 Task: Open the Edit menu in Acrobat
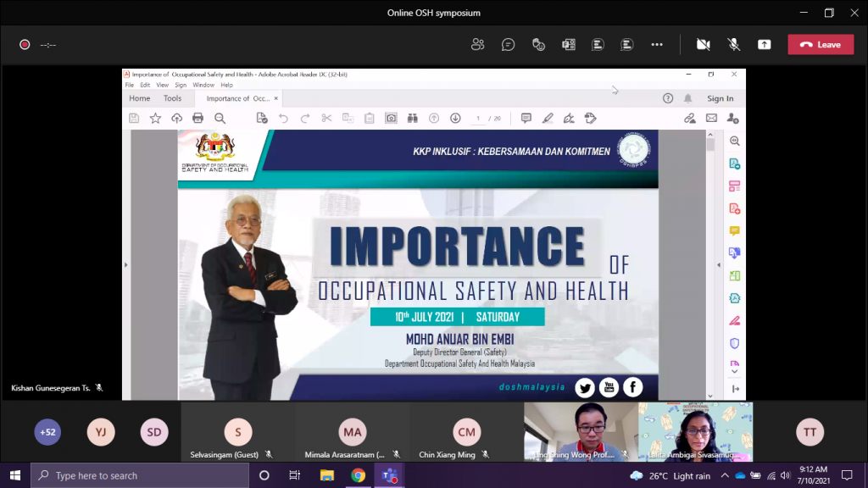145,86
